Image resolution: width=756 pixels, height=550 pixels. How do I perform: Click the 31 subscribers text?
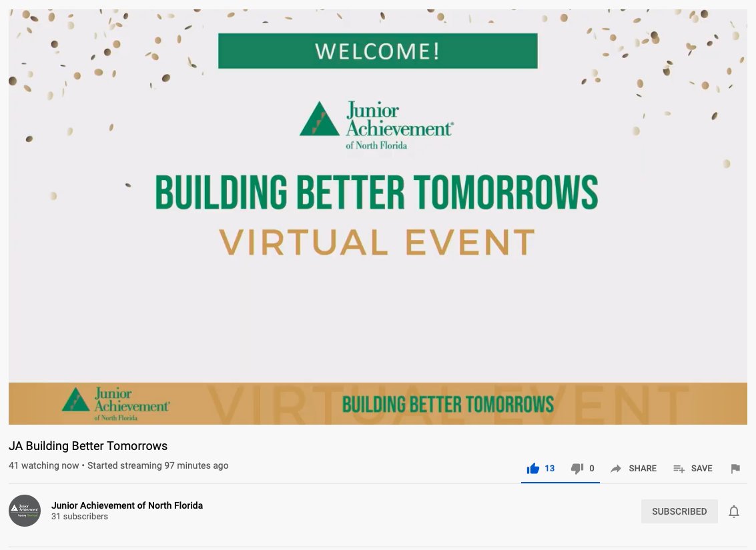click(x=79, y=516)
